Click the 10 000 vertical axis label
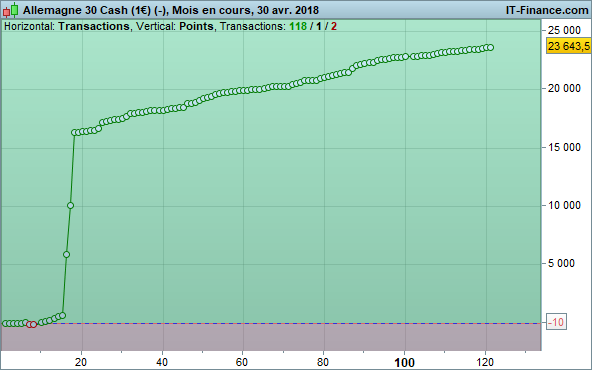 coord(564,205)
